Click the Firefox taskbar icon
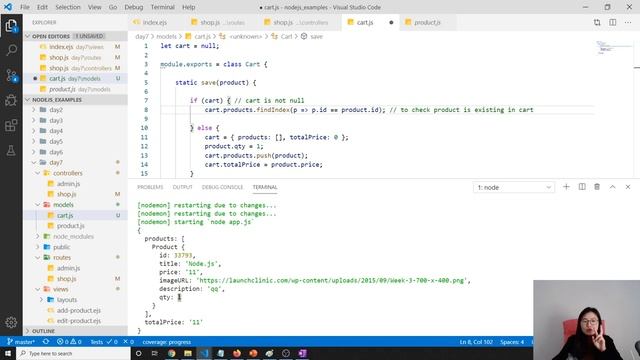 [x=237, y=353]
